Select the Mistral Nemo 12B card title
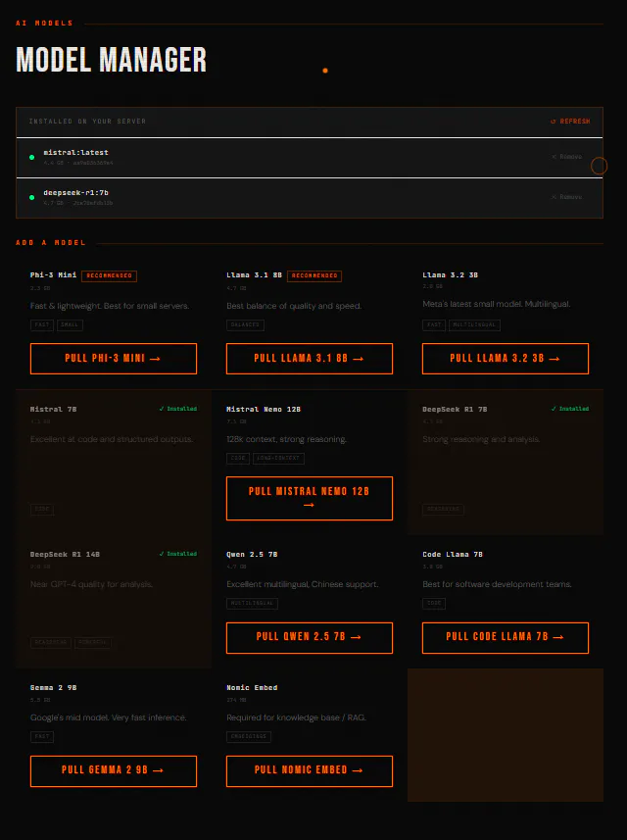Viewport: 627px width, 840px height. [x=264, y=410]
